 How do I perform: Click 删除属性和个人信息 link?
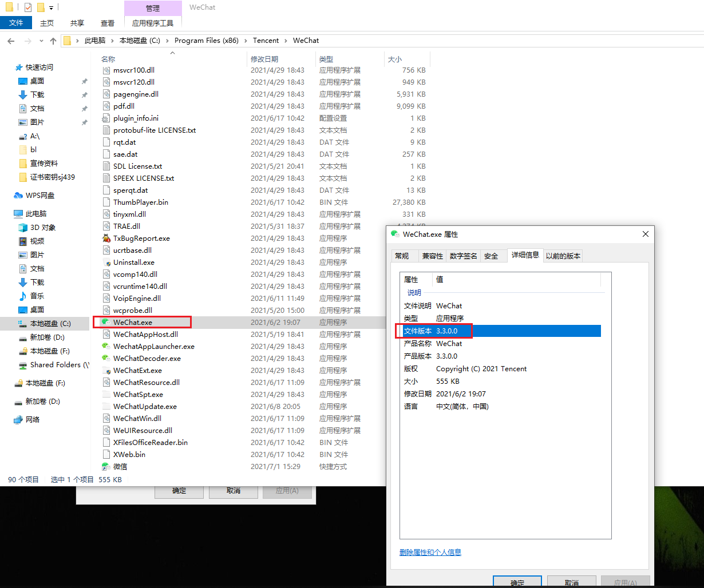[x=430, y=552]
